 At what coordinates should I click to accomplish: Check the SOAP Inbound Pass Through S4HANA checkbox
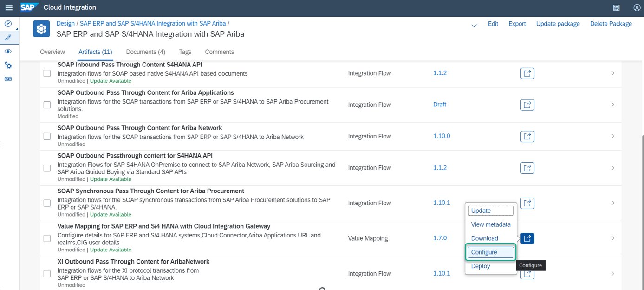click(x=47, y=73)
